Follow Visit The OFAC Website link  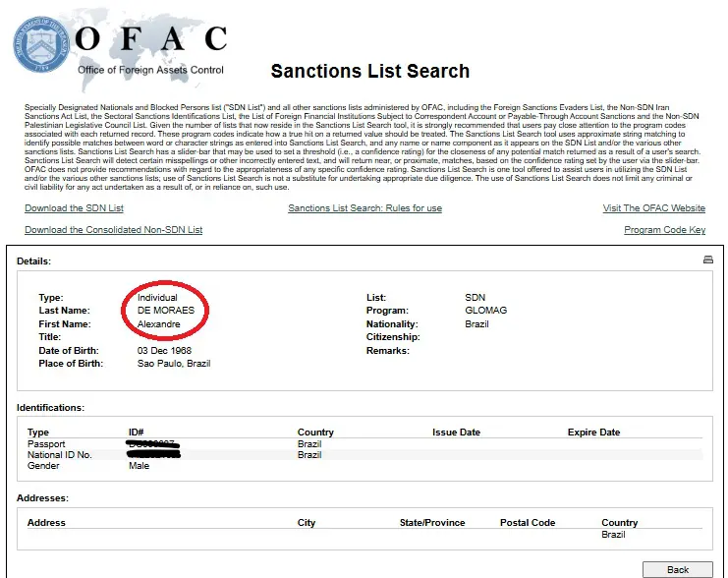point(653,208)
